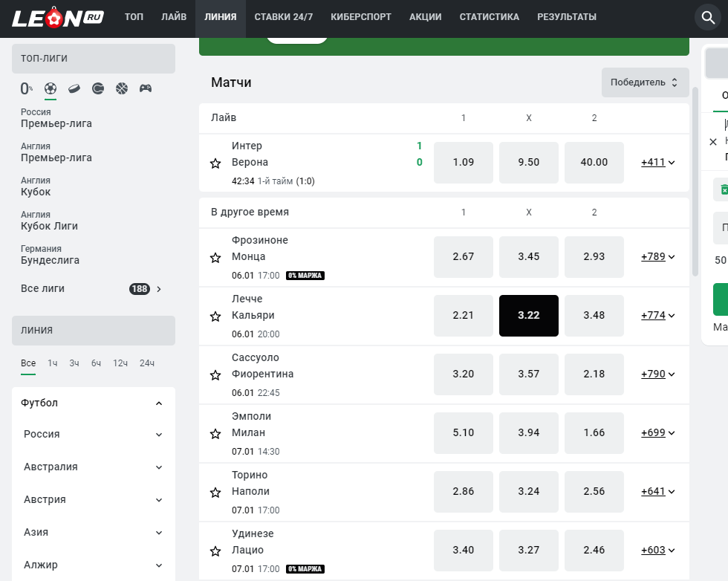Open Англия Кубок league
This screenshot has width=728, height=581.
click(36, 186)
